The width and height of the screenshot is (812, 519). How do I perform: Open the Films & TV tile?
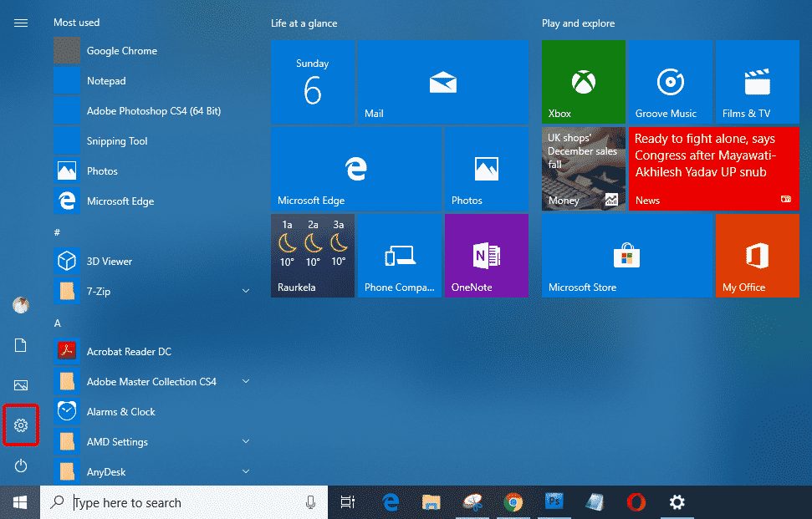[x=758, y=82]
